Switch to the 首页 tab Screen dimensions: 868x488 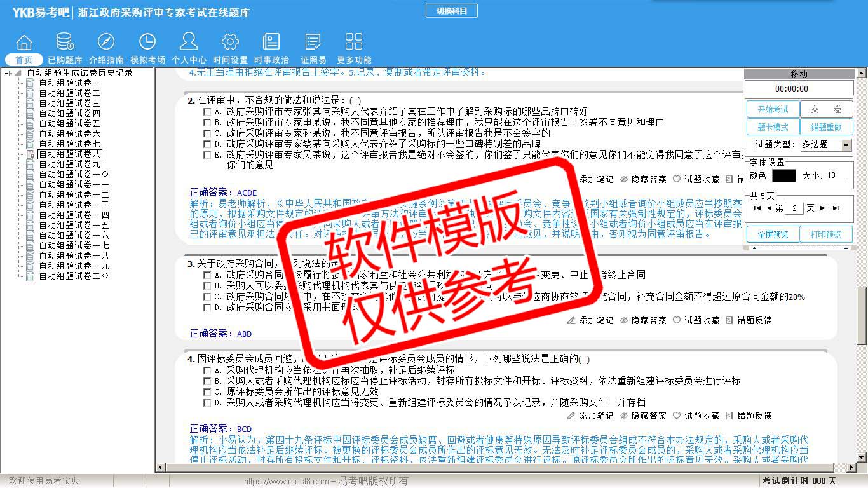tap(24, 60)
